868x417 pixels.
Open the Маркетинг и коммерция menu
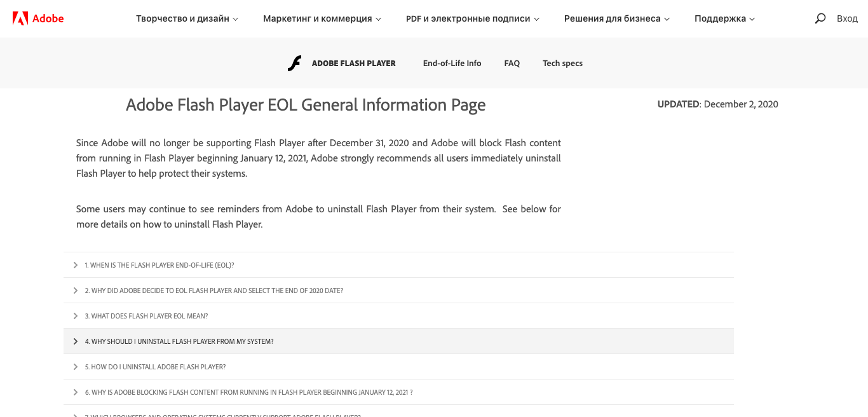pos(322,19)
